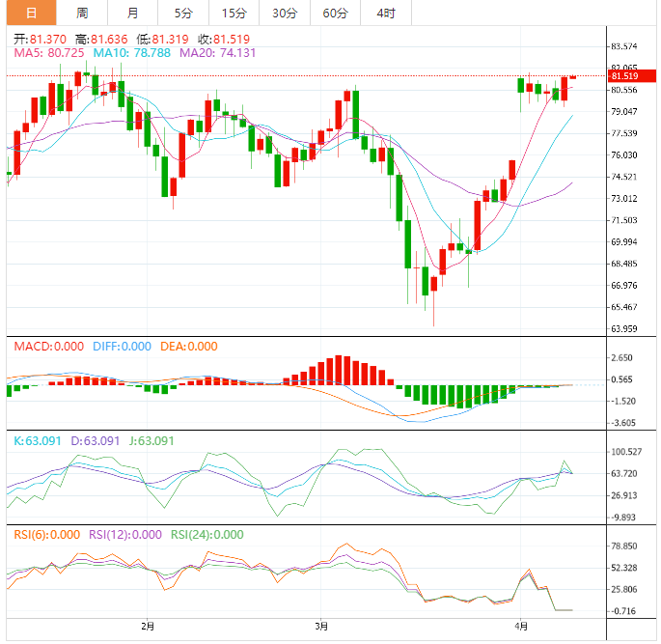
Task: Click the MACD indicator value label
Action: click(47, 347)
